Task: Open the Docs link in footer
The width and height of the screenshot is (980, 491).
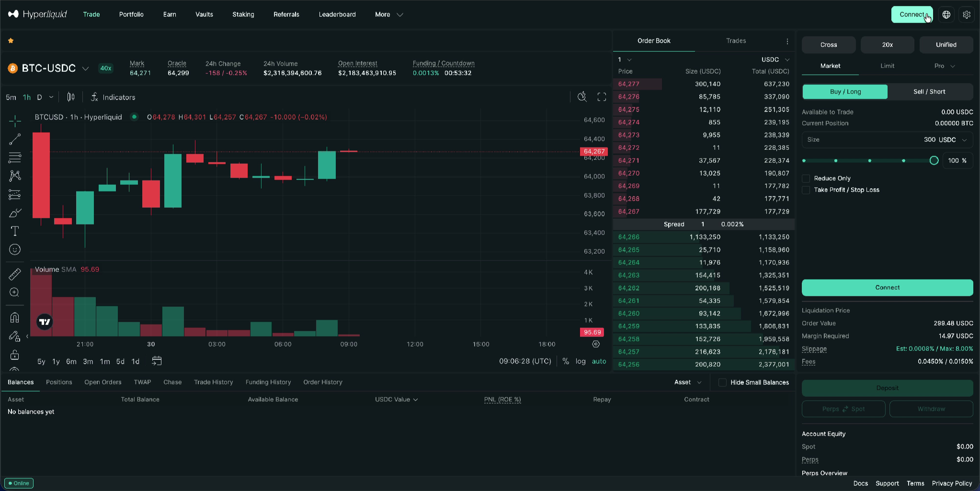Action: click(x=860, y=483)
